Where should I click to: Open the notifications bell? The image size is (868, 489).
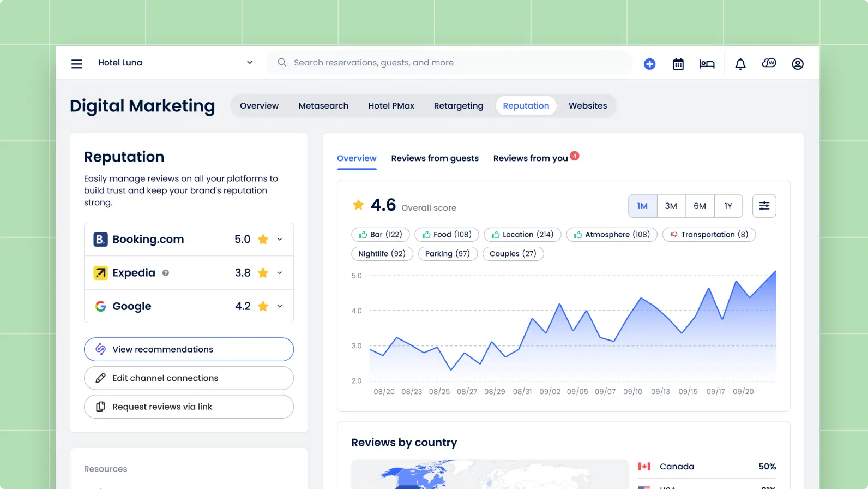[x=740, y=64]
